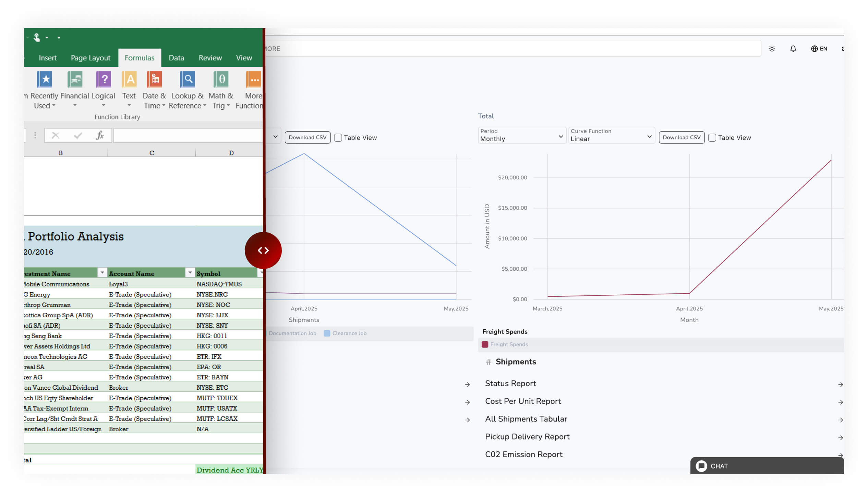Image resolution: width=868 pixels, height=494 pixels.
Task: Expand the Curve Function Linear dropdown
Action: 611,136
